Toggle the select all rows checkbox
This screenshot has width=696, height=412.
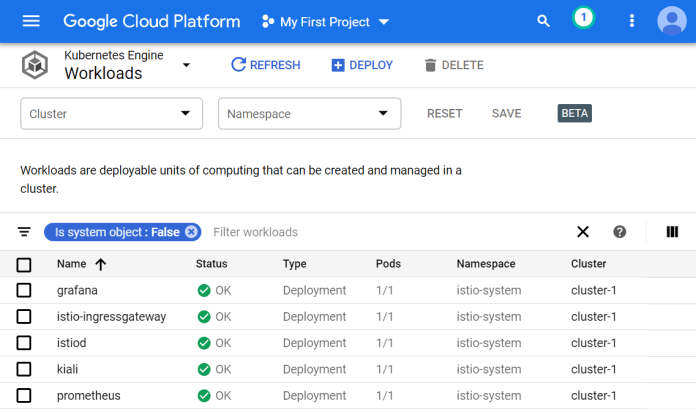click(24, 265)
